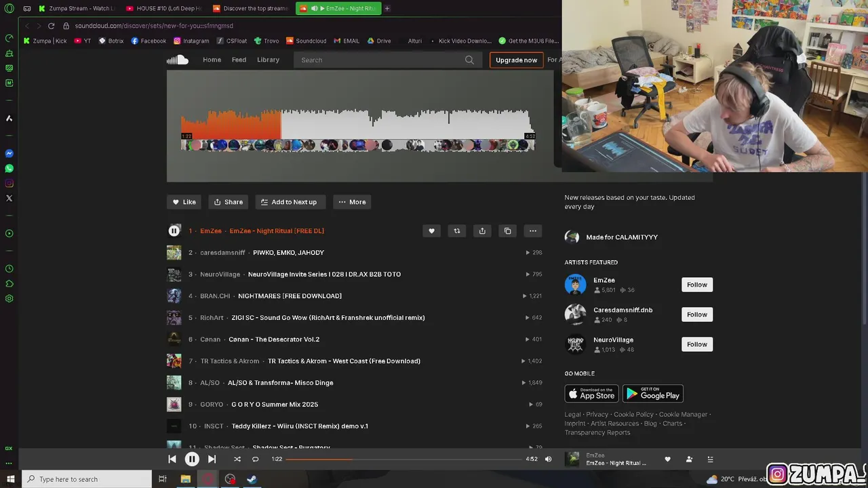The width and height of the screenshot is (868, 488).
Task: Follow EmZee
Action: click(x=697, y=285)
